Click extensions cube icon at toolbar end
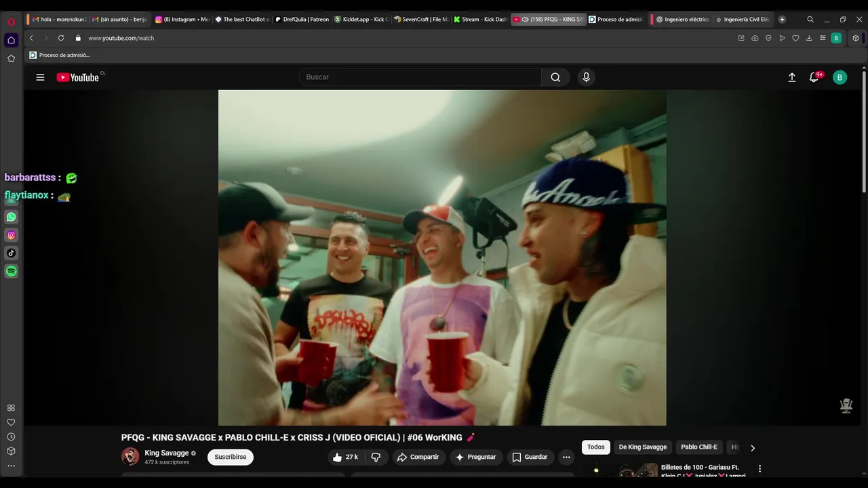Viewport: 868px width, 488px height. click(x=856, y=38)
